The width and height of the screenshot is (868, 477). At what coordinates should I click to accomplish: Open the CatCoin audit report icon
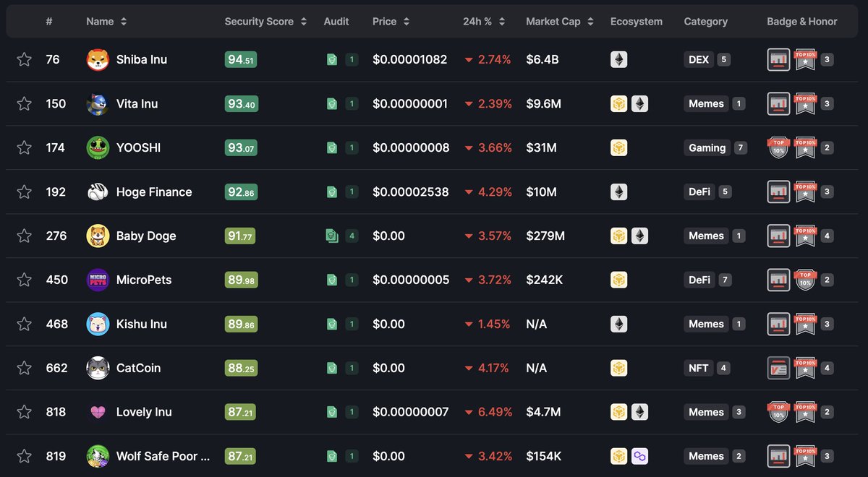click(x=332, y=368)
